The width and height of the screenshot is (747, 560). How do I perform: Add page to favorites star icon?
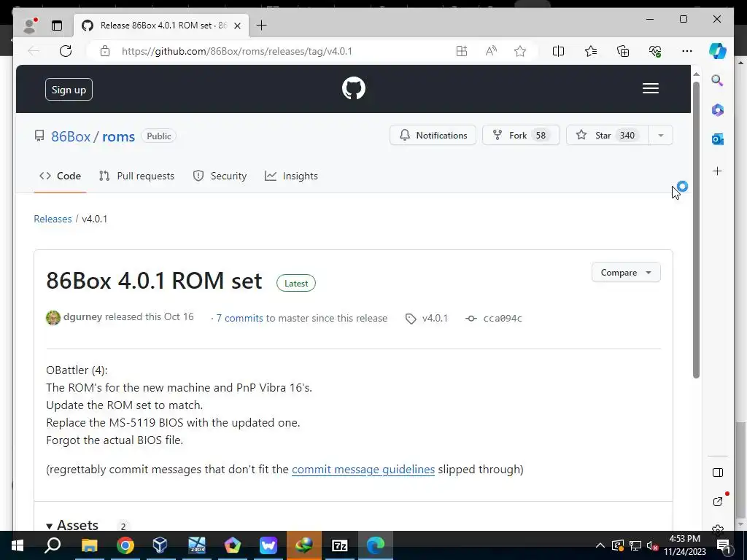pos(520,51)
